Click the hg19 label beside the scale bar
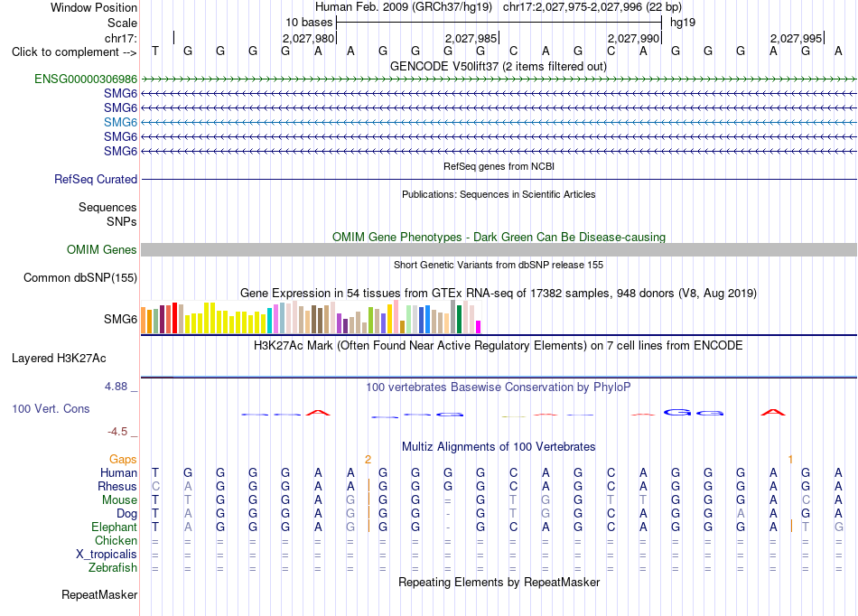This screenshot has height=616, width=858. [683, 23]
